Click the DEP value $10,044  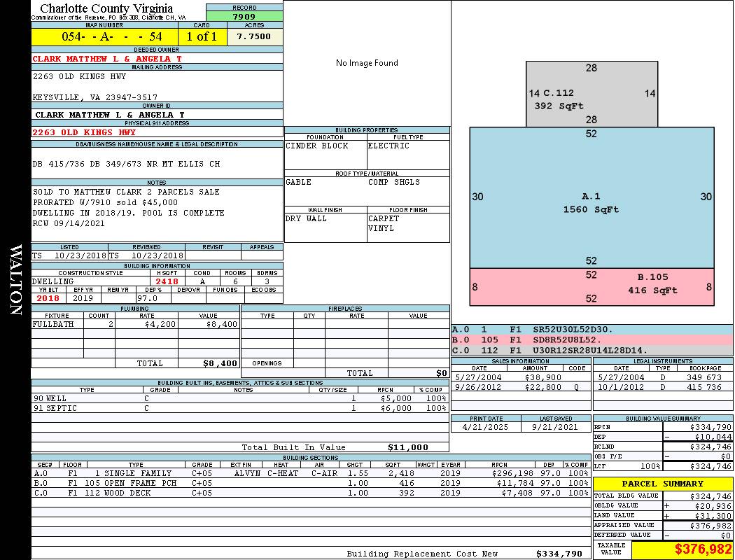click(713, 437)
